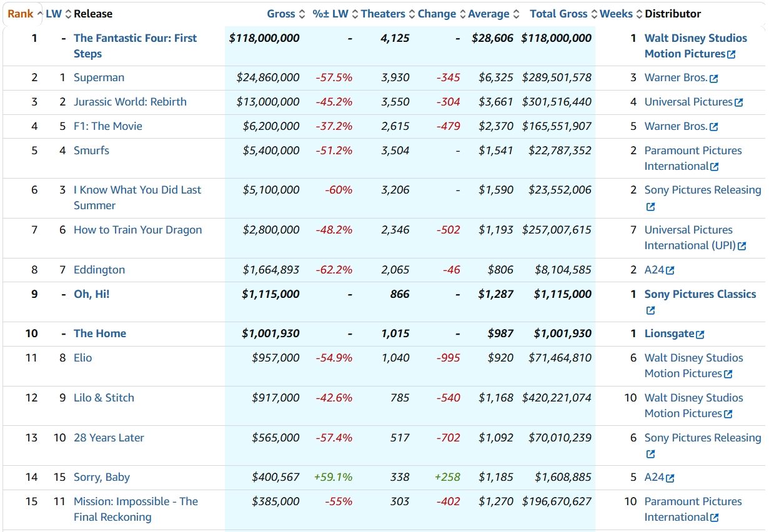Click external link icon in Fantastic Four row
The width and height of the screenshot is (769, 532).
pos(732,54)
